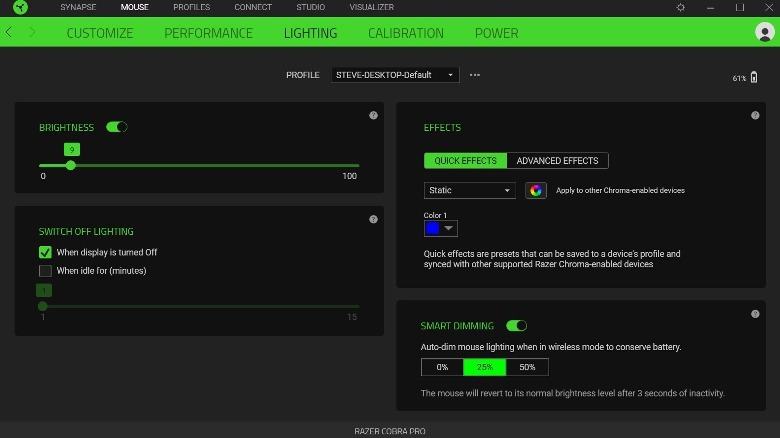Open help for Switch Off Lighting panel
Viewport: 780px width, 438px height.
coord(373,219)
